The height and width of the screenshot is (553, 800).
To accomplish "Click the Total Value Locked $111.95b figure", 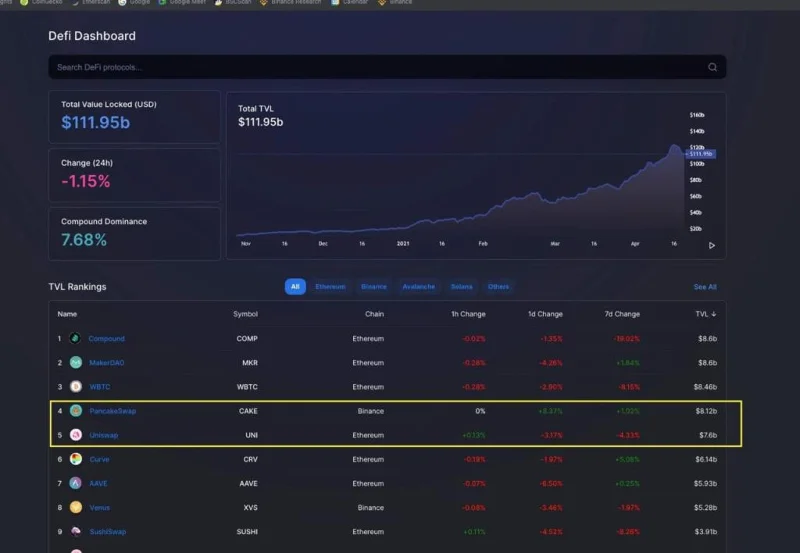I will pos(95,122).
